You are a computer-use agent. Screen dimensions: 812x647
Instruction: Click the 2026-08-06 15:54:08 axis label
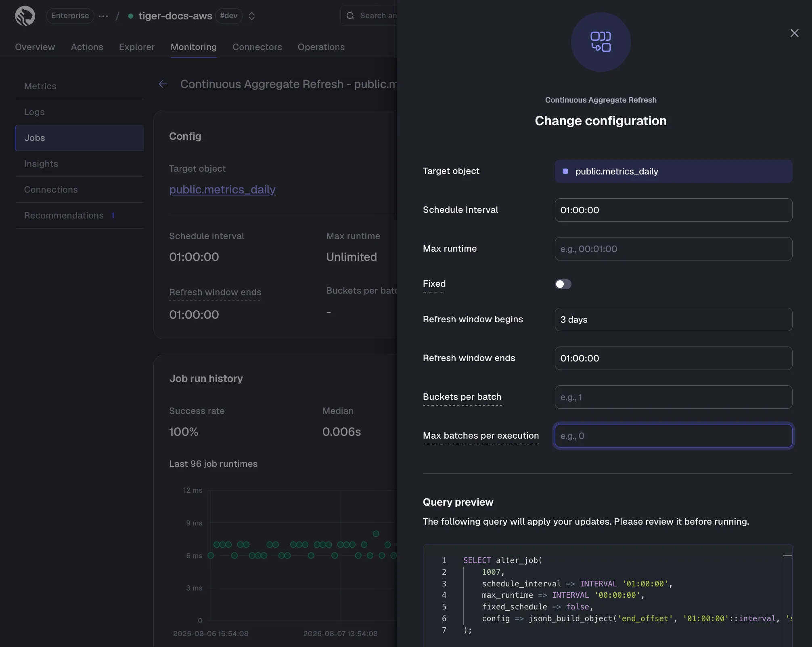coord(211,633)
